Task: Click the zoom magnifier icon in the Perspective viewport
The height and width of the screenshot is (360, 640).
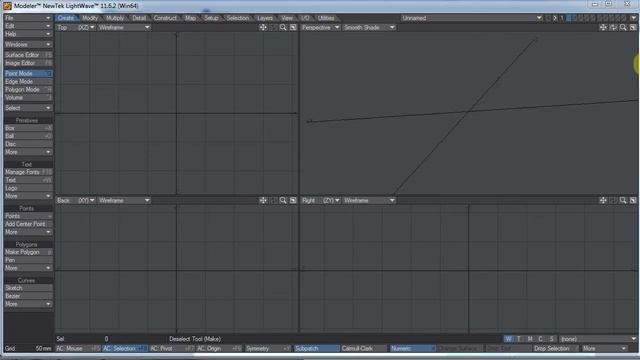Action: pos(623,27)
